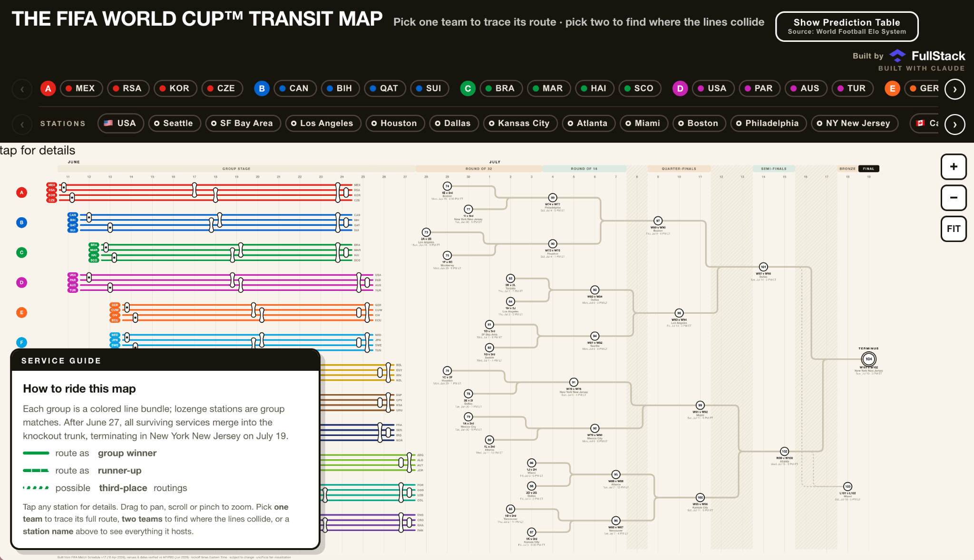The image size is (974, 560).
Task: Click Group F circle marker on map
Action: pos(21,342)
